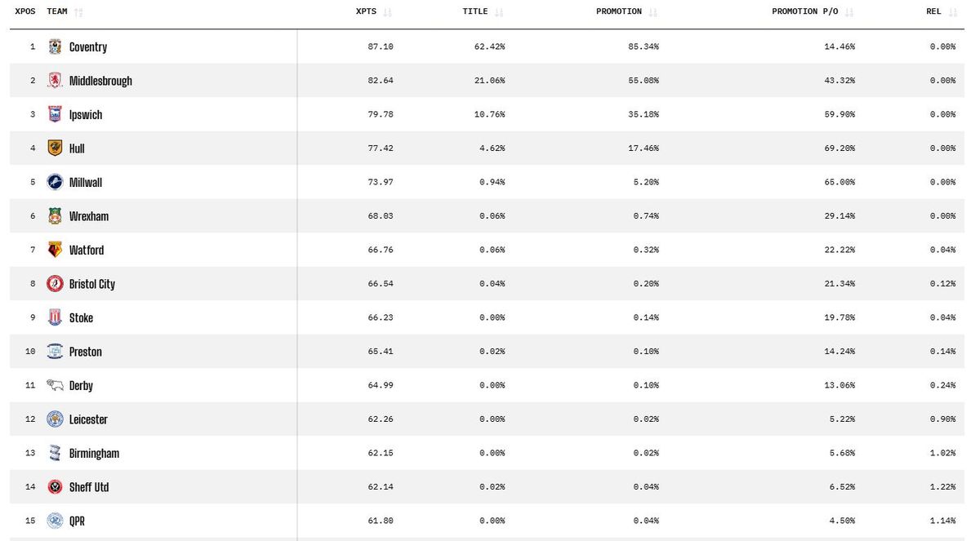Select the PROMOTION P/O column header

coord(804,11)
